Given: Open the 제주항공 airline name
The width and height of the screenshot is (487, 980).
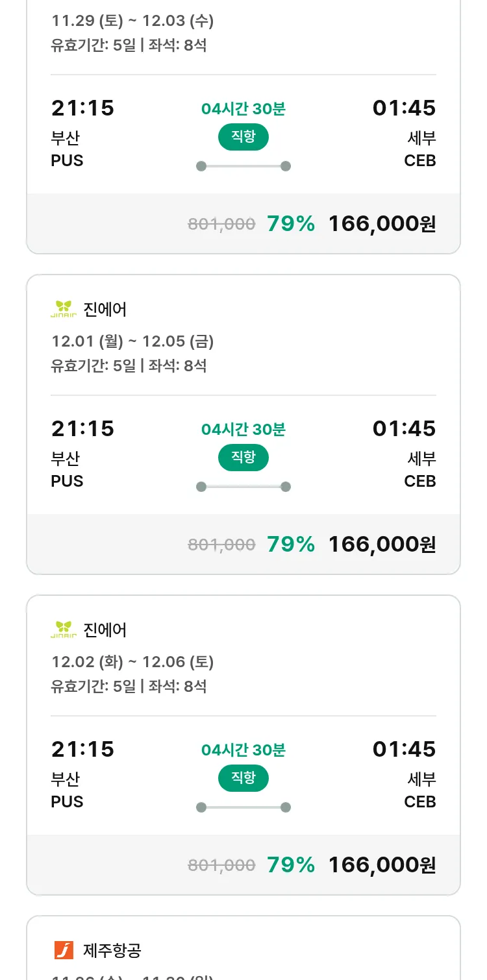Looking at the screenshot, I should [112, 951].
